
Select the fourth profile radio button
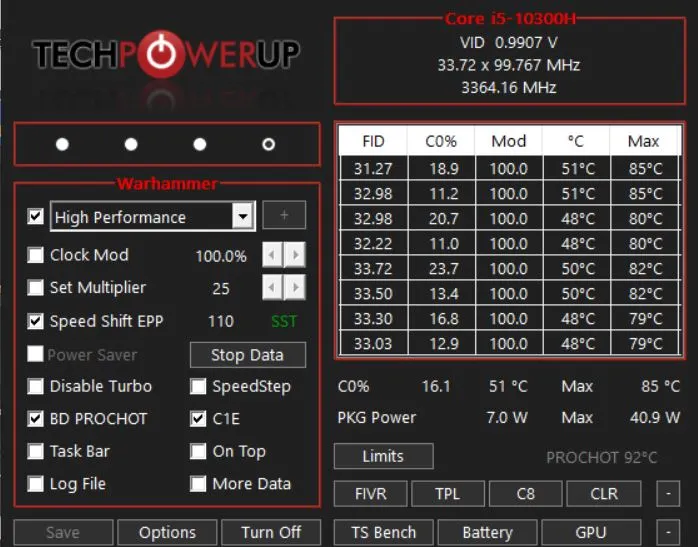point(268,144)
